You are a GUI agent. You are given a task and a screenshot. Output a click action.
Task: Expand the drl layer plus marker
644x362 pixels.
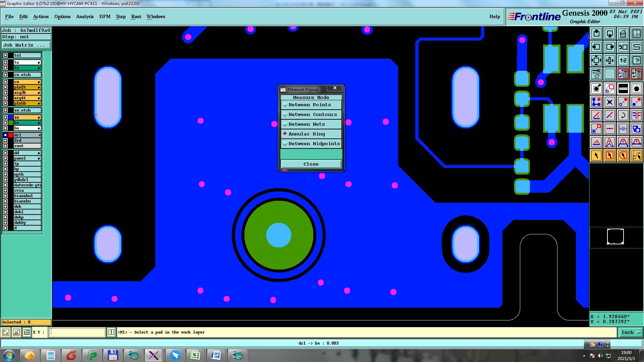(x=40, y=135)
